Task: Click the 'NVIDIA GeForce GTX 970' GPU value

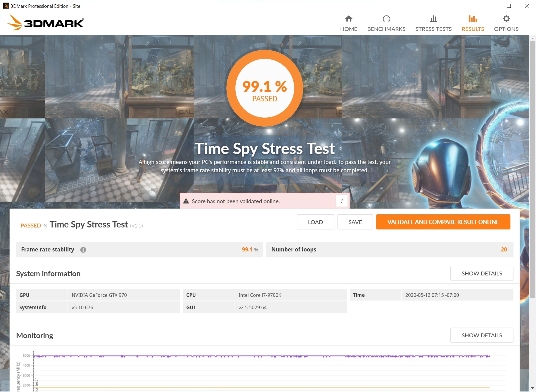Action: [99, 295]
